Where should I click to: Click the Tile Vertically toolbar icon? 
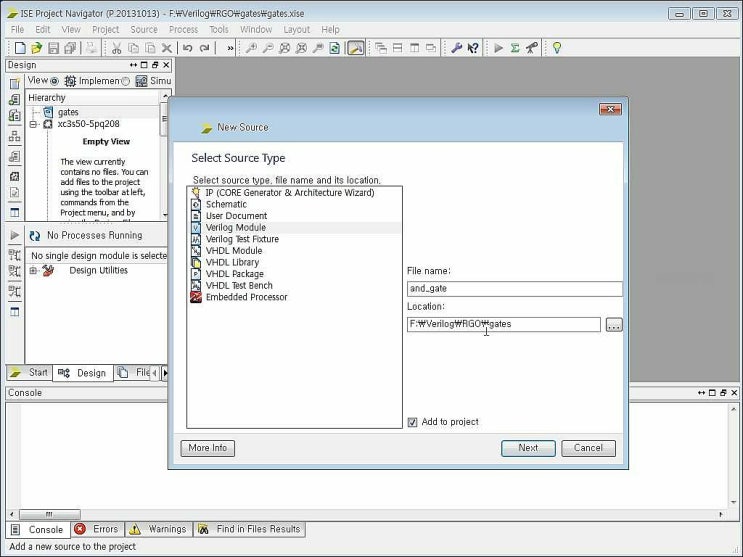pos(414,48)
